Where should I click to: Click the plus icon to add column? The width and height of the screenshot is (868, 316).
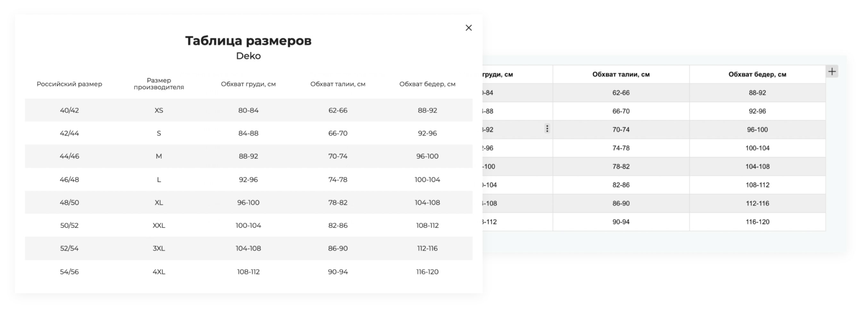point(832,71)
